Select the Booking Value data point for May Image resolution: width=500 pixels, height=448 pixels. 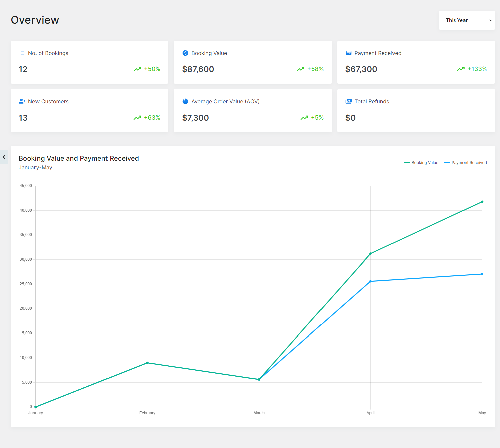482,202
